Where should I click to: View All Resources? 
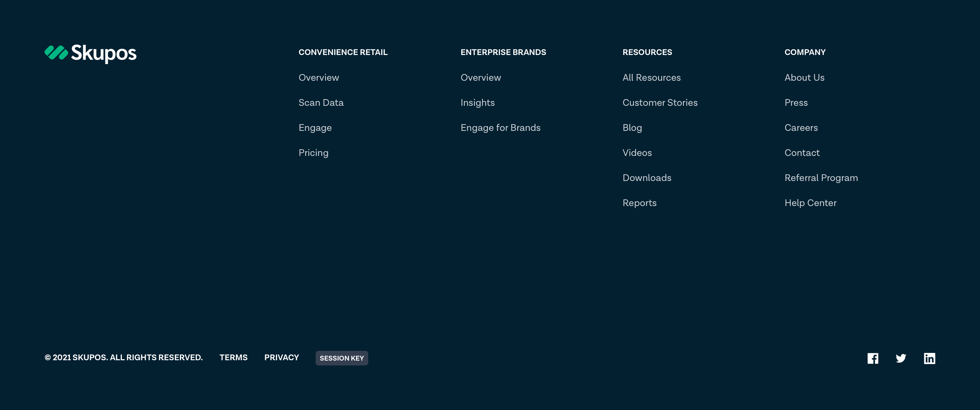point(652,77)
